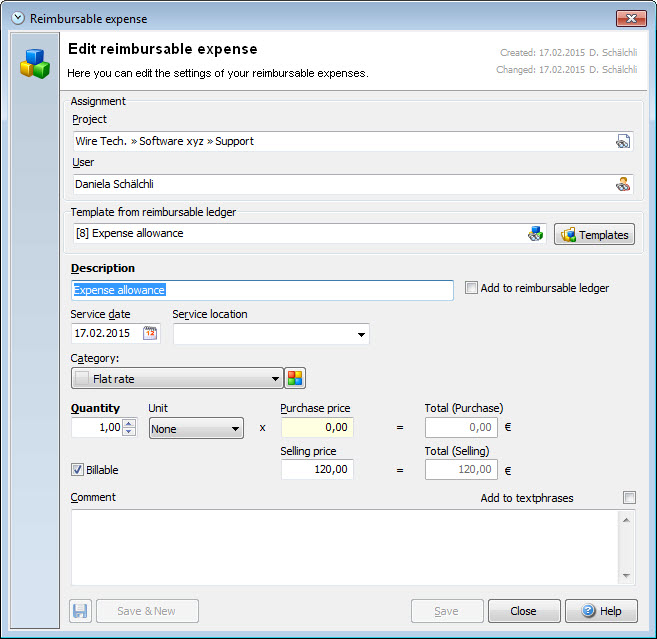This screenshot has width=657, height=639.
Task: Click the Save button
Action: point(447,611)
